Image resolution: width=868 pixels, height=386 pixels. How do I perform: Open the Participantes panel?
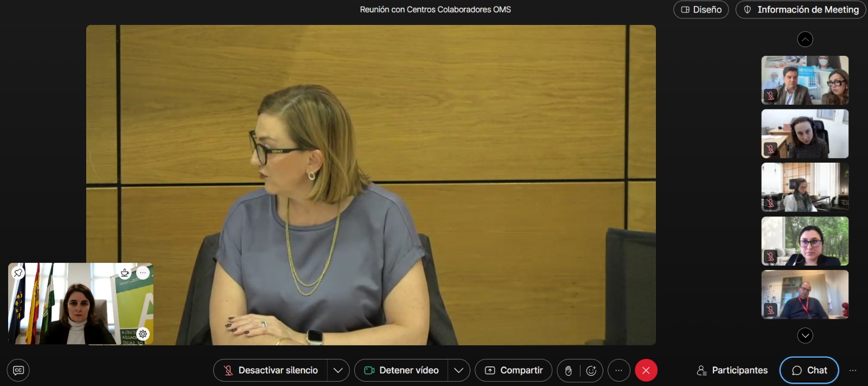click(x=732, y=370)
